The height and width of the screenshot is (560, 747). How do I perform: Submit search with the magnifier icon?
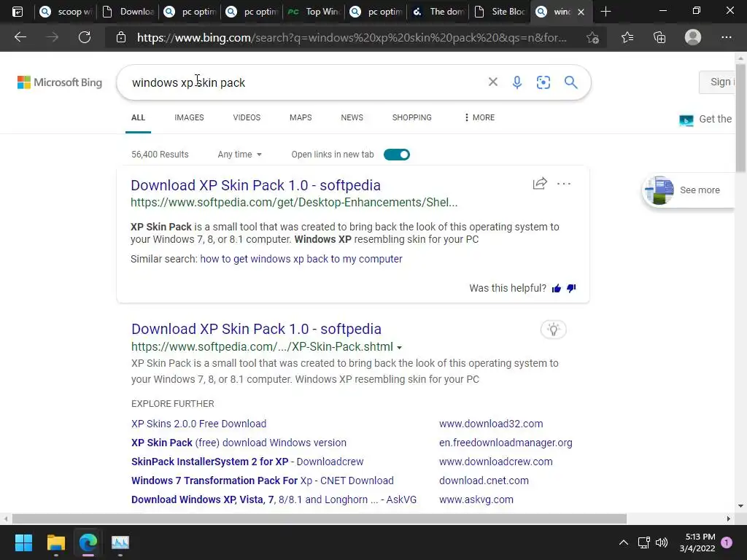[x=570, y=82]
